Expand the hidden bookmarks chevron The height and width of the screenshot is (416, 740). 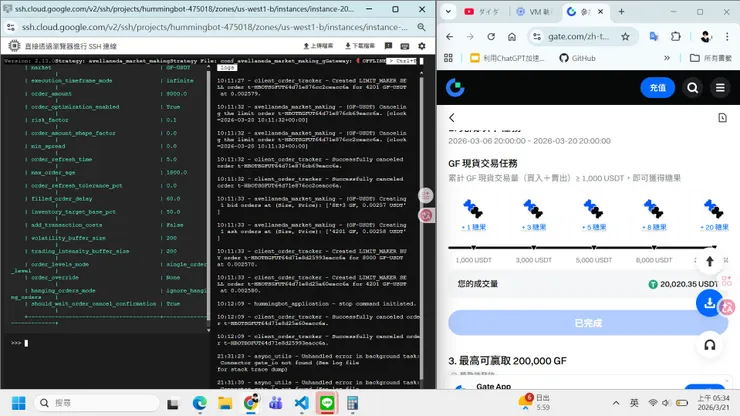[x=666, y=58]
